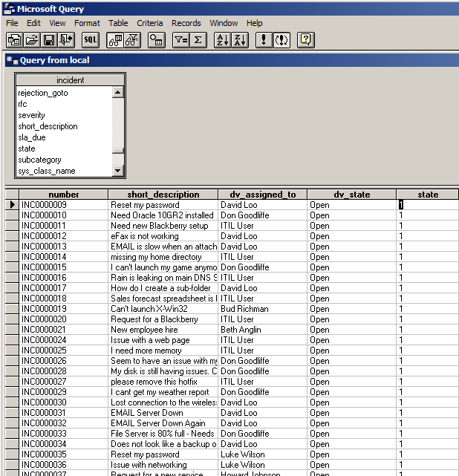Click the Criteria Equals filter icon

[181, 40]
